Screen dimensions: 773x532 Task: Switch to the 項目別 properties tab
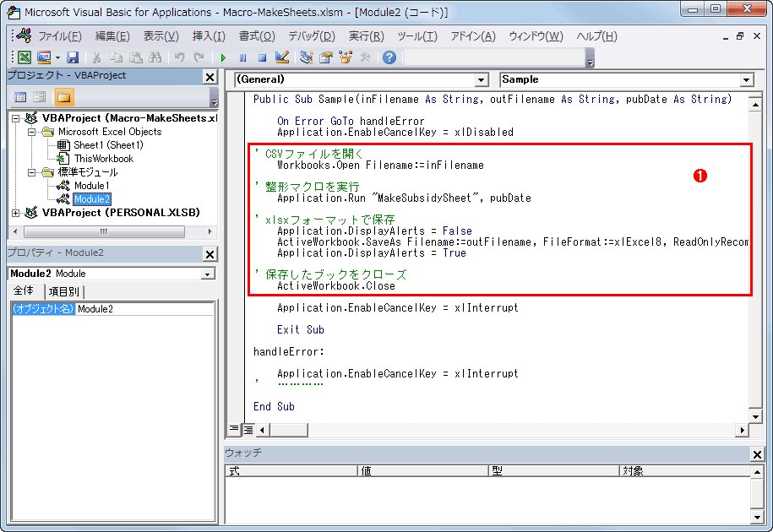point(64,291)
